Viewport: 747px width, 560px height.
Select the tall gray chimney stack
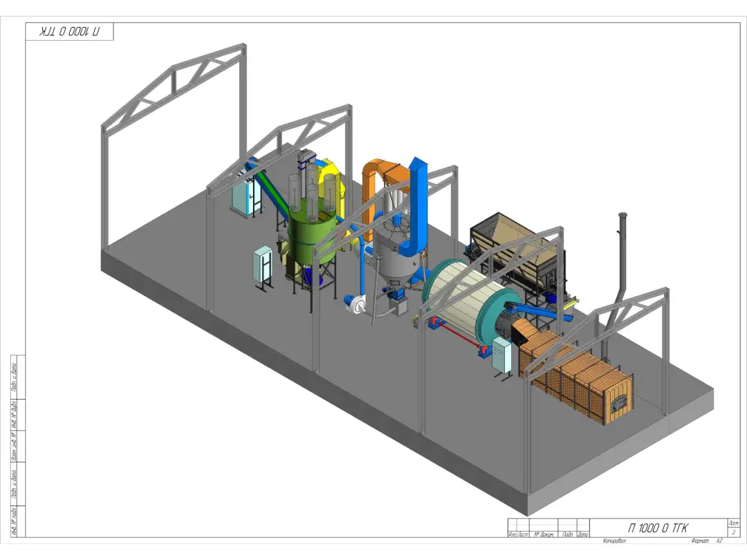(621, 263)
